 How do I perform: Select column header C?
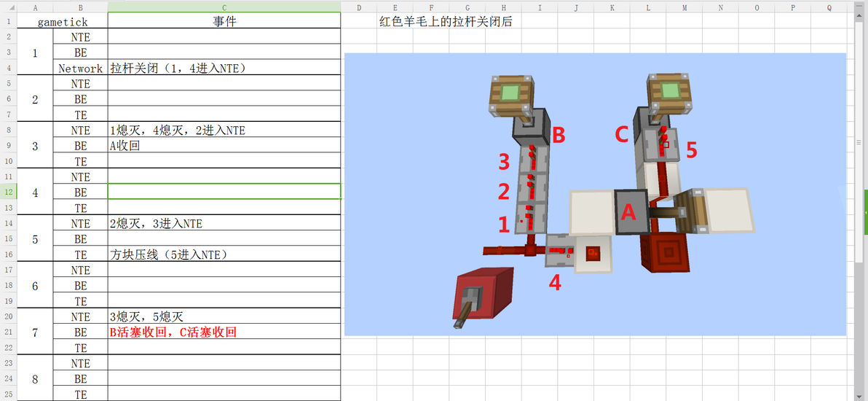pyautogui.click(x=224, y=8)
